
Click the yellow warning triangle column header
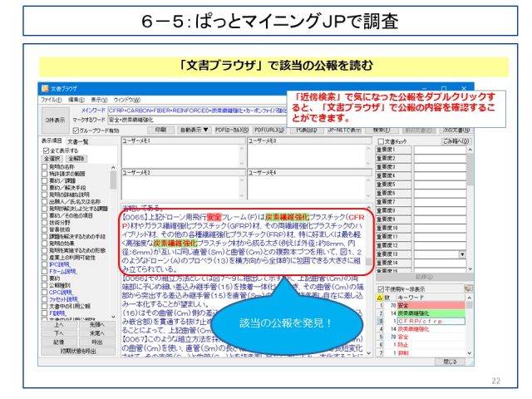380,298
